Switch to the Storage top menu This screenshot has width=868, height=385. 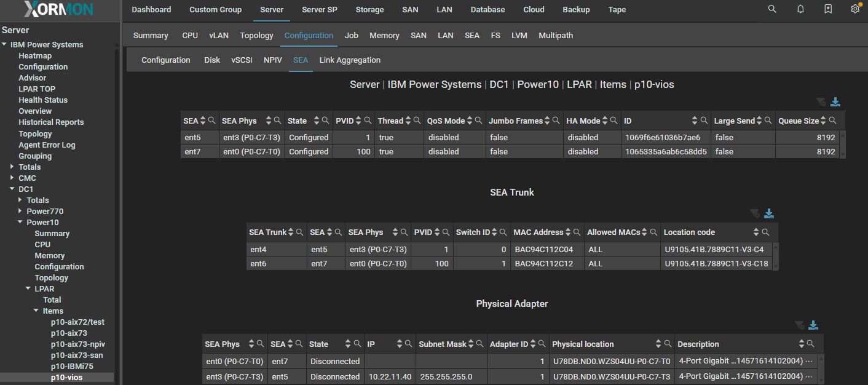tap(369, 10)
